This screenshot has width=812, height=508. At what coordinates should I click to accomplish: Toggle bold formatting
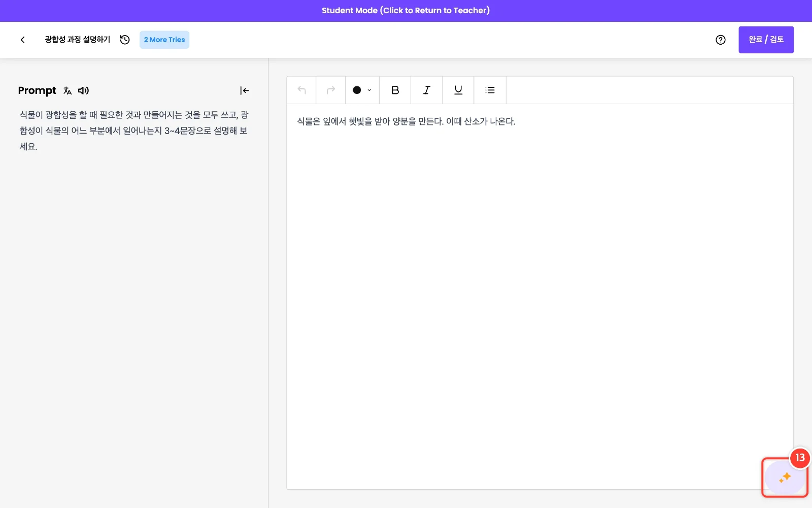click(x=395, y=90)
